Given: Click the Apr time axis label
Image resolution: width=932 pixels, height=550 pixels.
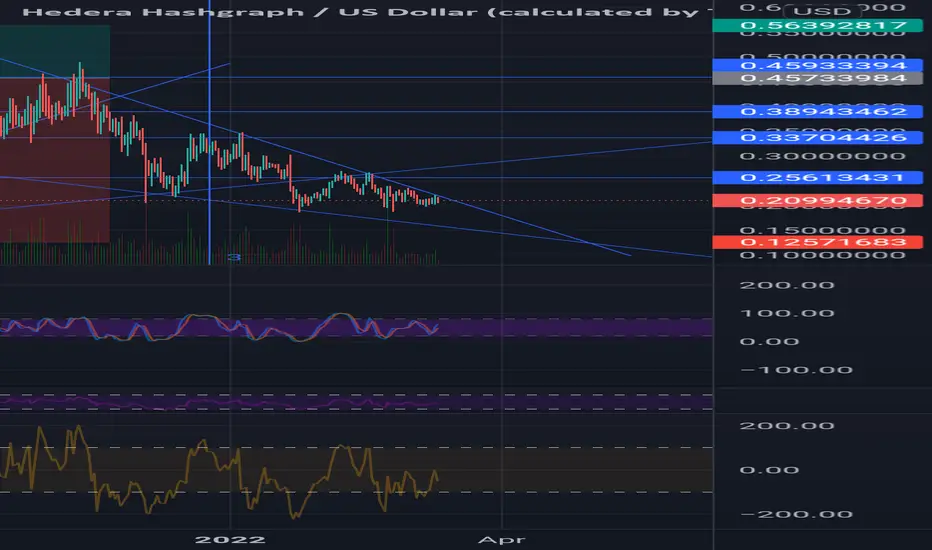Looking at the screenshot, I should tap(502, 540).
